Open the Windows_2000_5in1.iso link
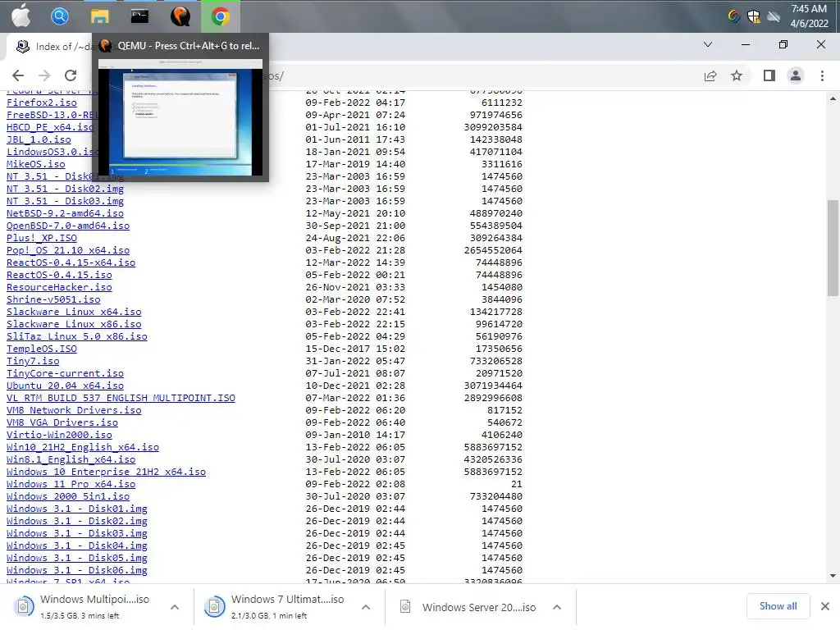840x630 pixels. [x=68, y=496]
